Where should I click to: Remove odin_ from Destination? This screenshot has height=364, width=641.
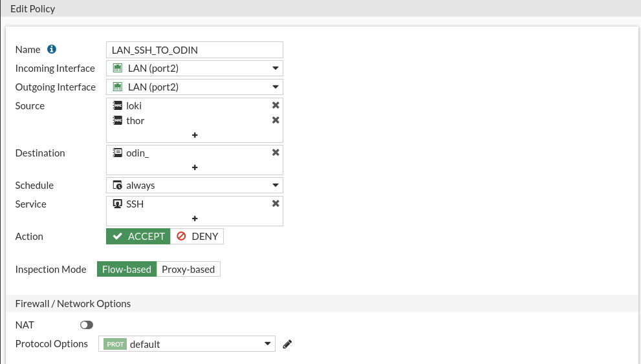point(276,153)
